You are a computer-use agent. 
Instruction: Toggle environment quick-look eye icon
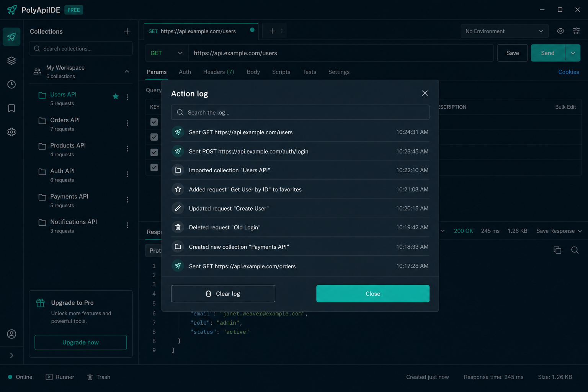(560, 31)
